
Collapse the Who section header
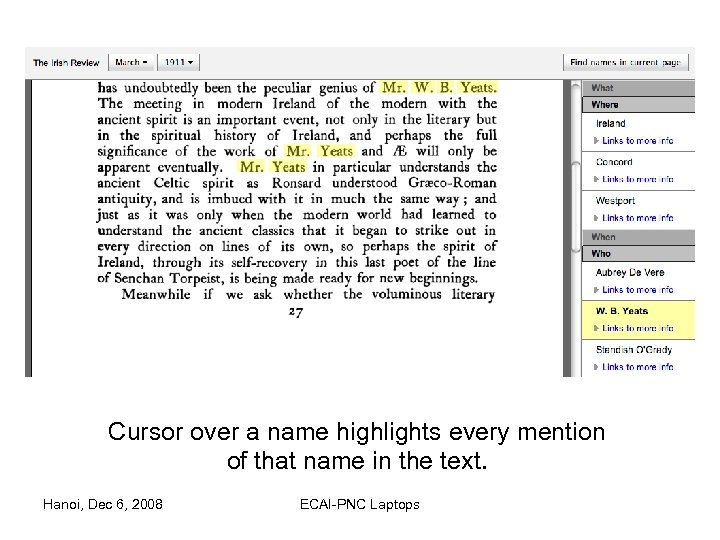pyautogui.click(x=638, y=253)
